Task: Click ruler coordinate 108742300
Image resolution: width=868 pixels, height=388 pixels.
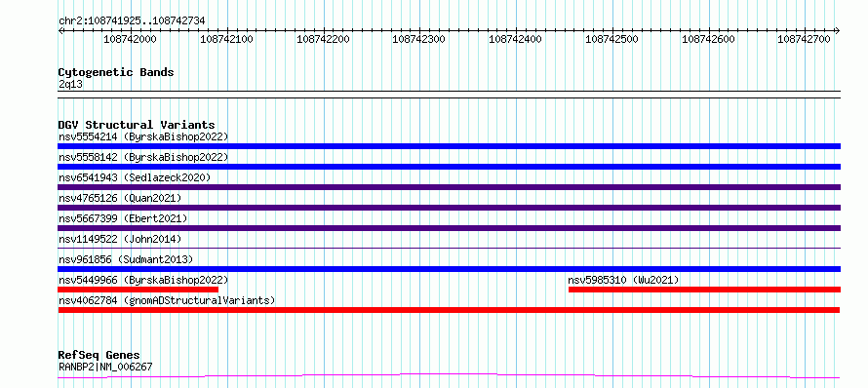Action: pos(419,39)
